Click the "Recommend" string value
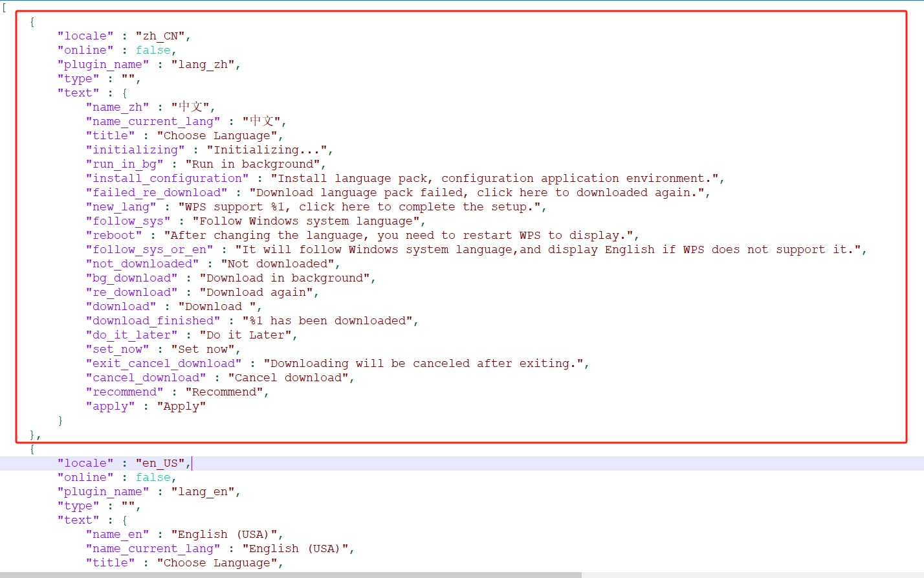This screenshot has width=924, height=578. pyautogui.click(x=224, y=392)
